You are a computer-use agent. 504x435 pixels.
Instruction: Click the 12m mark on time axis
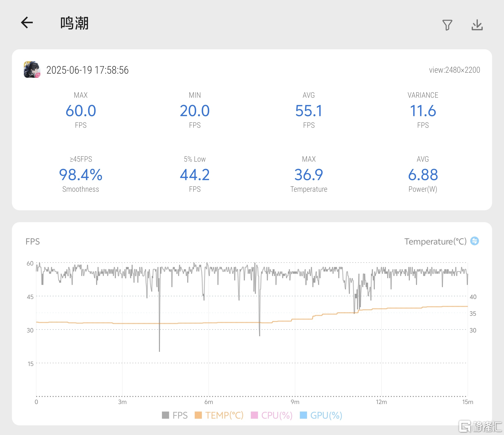click(x=381, y=402)
